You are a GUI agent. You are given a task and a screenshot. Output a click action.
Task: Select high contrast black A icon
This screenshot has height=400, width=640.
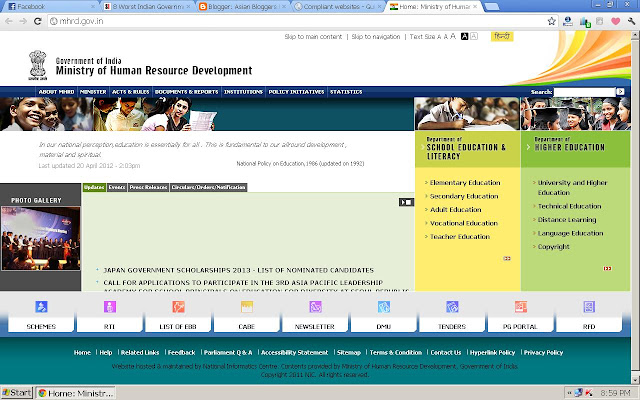464,36
